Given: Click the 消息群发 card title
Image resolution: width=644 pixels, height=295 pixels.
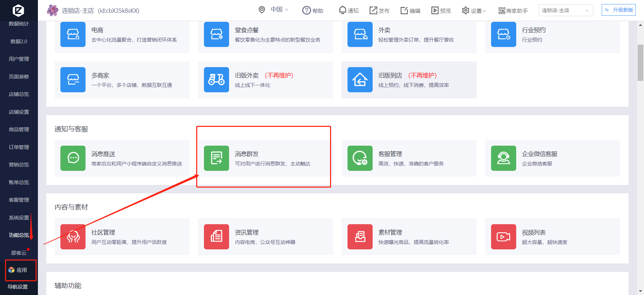Looking at the screenshot, I should pyautogui.click(x=247, y=154).
